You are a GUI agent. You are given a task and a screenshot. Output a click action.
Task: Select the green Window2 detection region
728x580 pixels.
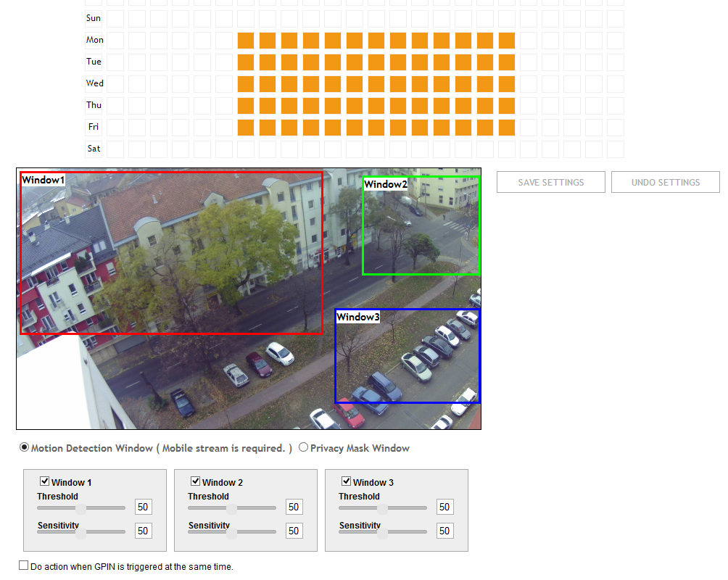point(421,225)
